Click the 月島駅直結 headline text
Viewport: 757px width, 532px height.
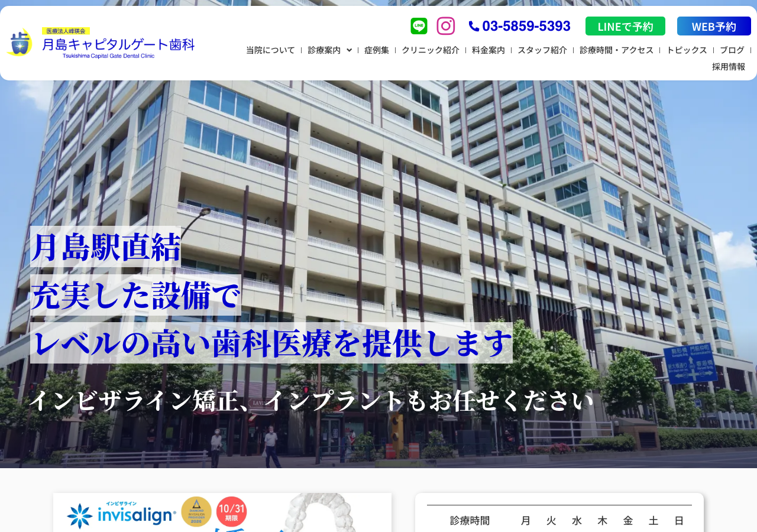click(105, 246)
